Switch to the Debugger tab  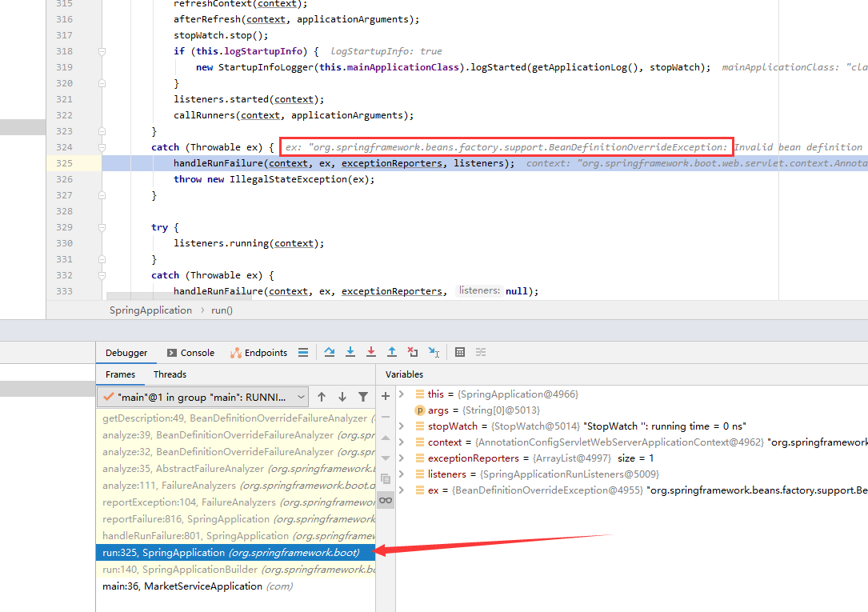pos(126,353)
